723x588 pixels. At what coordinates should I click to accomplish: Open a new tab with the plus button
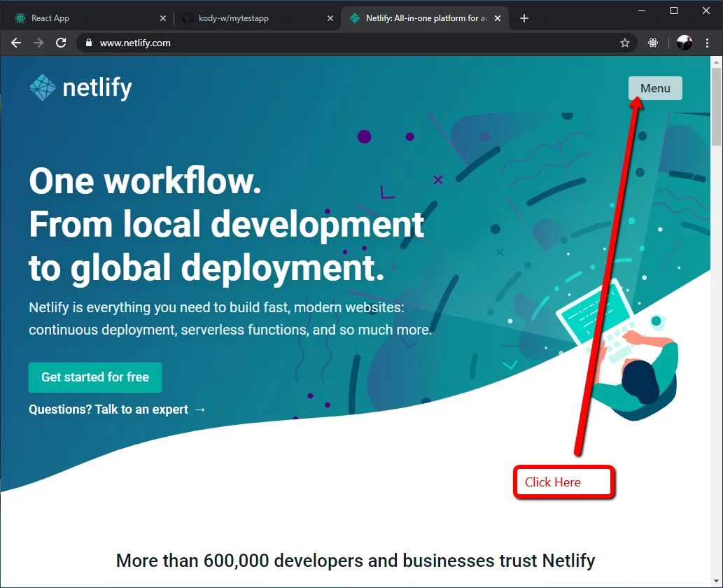(524, 18)
